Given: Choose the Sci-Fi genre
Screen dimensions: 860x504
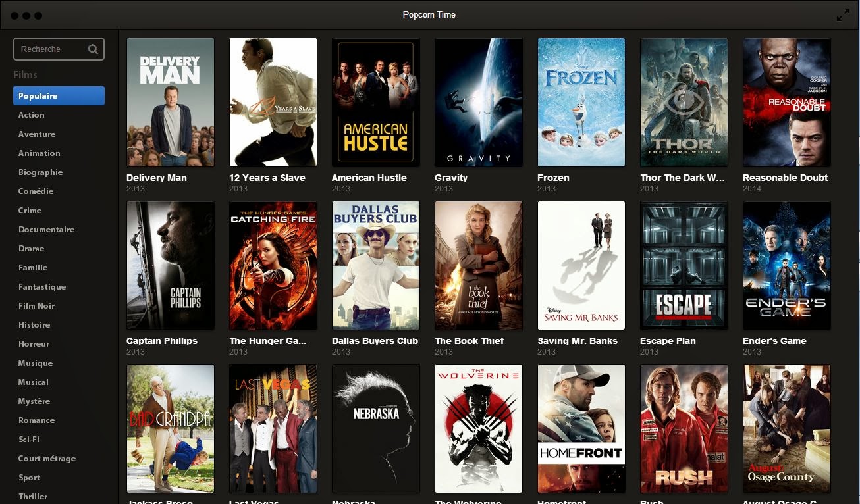Looking at the screenshot, I should [x=29, y=440].
